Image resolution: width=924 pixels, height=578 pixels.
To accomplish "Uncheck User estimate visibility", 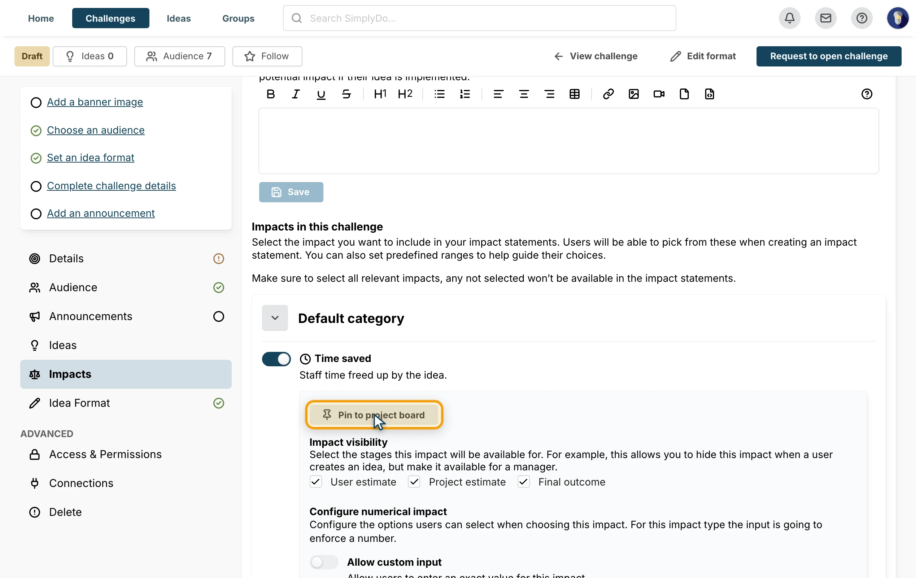I will [x=316, y=482].
